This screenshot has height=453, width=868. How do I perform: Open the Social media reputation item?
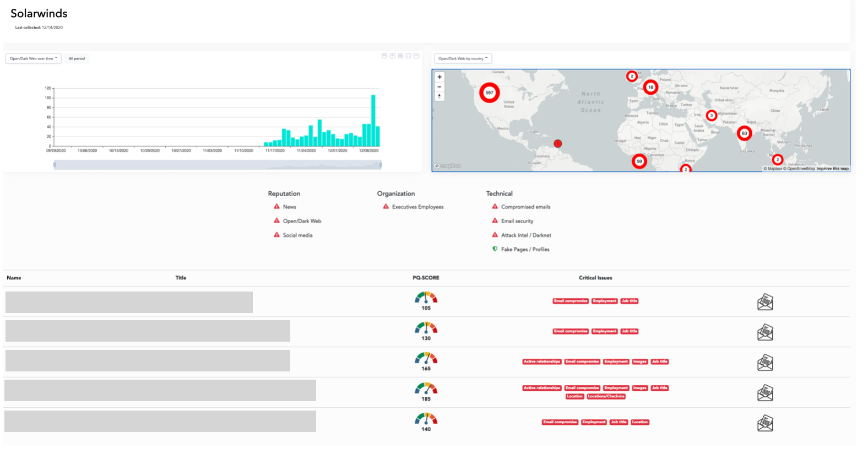[x=297, y=235]
